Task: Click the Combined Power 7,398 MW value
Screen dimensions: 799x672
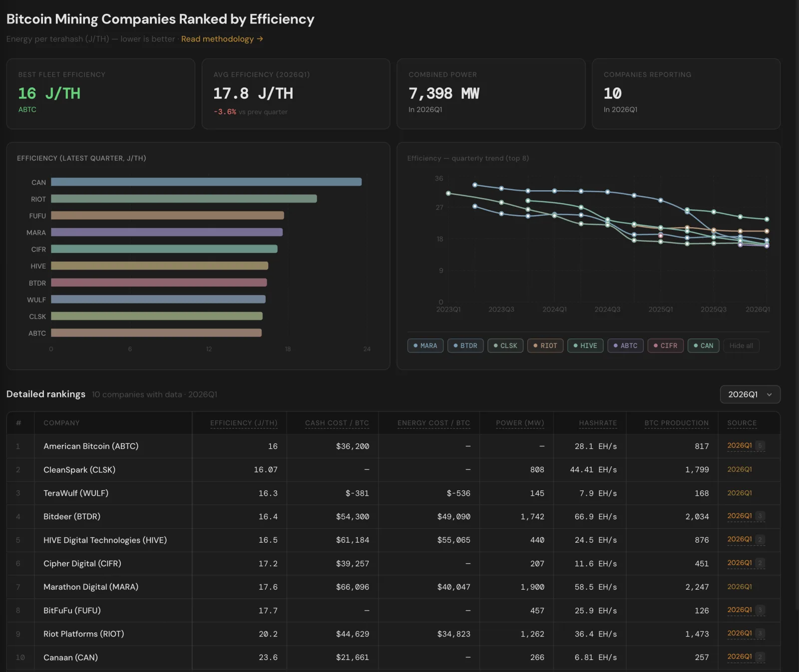Action: (x=444, y=93)
